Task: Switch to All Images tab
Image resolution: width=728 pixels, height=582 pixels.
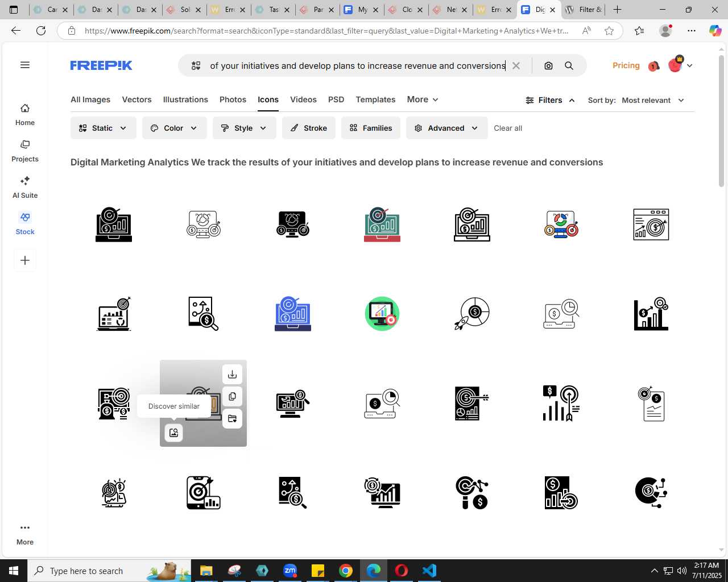Action: pyautogui.click(x=90, y=99)
